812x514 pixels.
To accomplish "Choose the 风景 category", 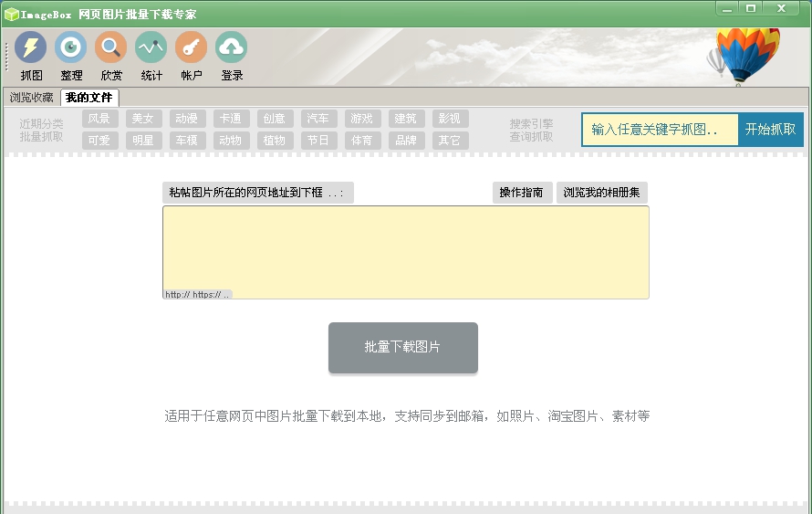I will [x=99, y=119].
